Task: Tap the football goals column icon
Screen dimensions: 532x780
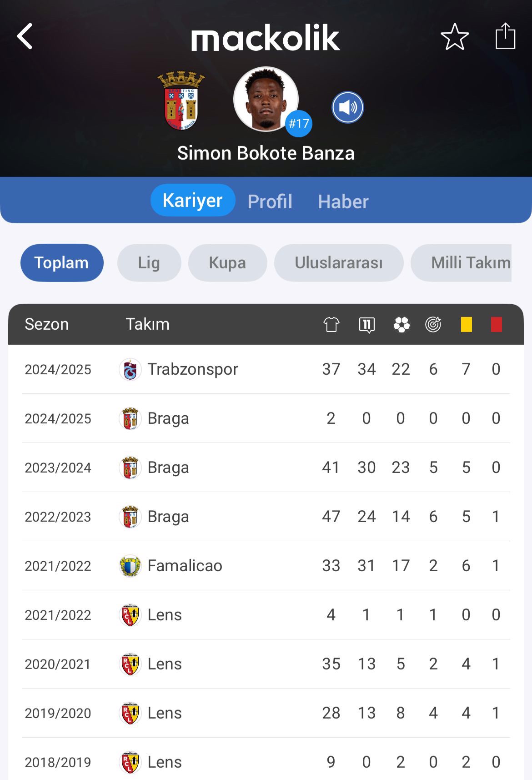Action: [x=402, y=324]
